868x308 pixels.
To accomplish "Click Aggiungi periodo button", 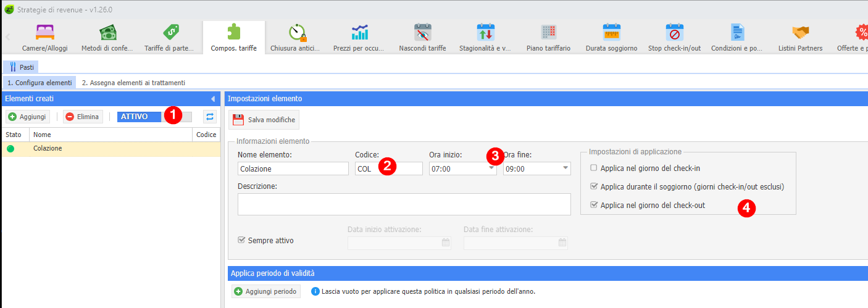I will [x=265, y=291].
